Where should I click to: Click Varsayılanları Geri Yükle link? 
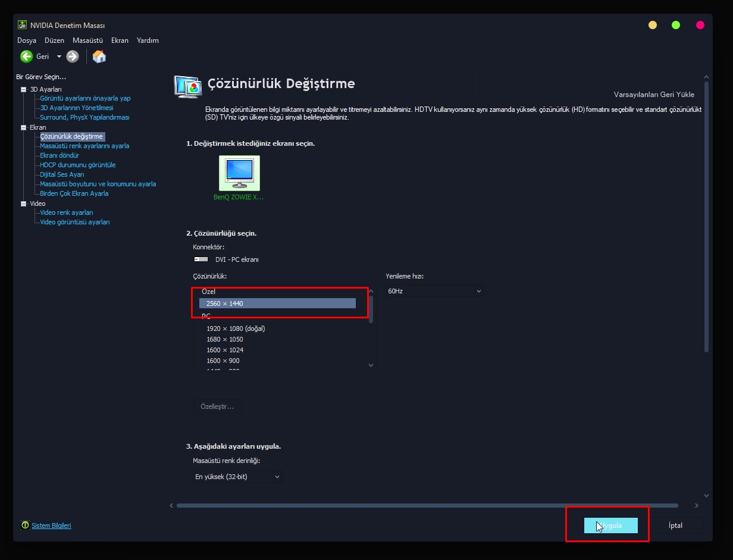[654, 94]
